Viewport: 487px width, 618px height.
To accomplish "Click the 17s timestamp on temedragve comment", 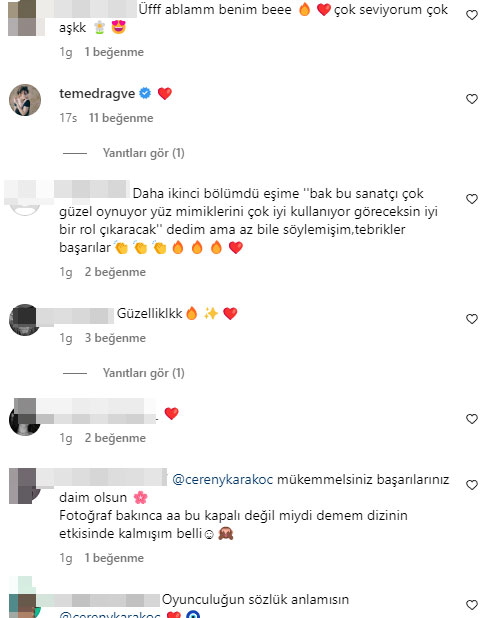I will coord(68,118).
